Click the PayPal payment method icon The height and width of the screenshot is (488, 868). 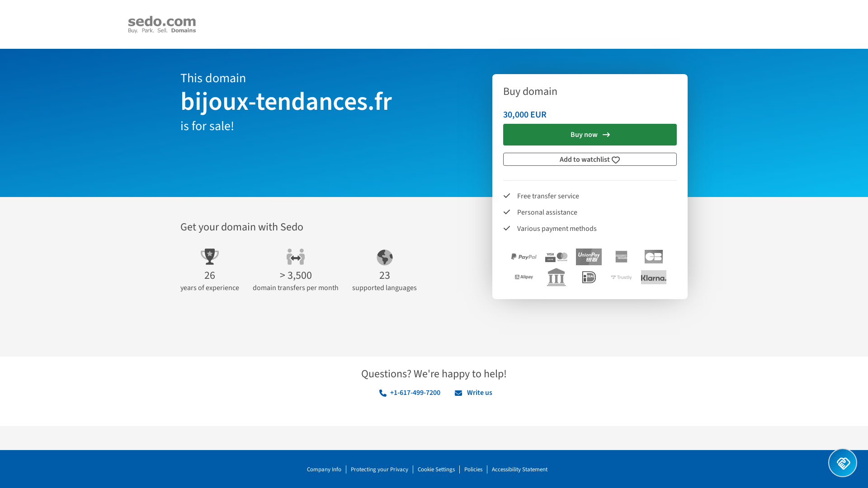(x=524, y=257)
